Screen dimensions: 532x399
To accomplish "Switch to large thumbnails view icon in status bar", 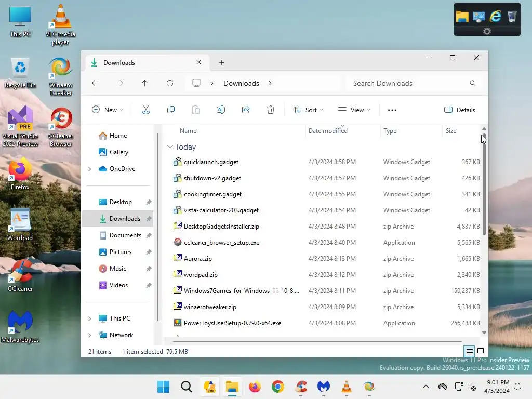I will 481,352.
